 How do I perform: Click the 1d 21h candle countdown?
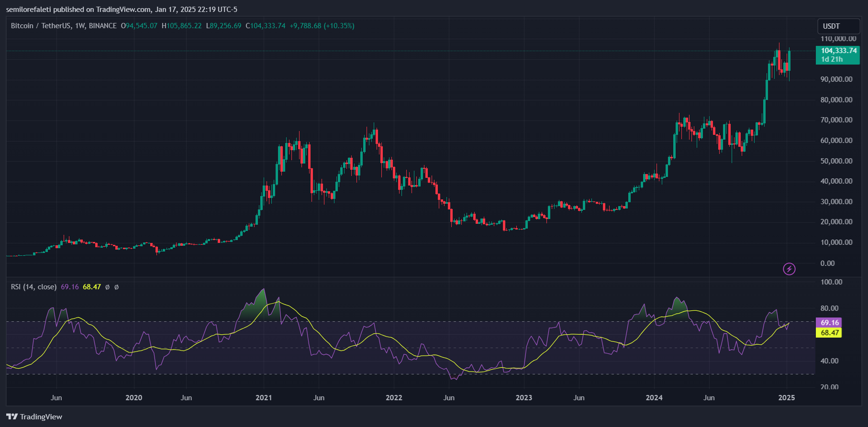click(832, 59)
